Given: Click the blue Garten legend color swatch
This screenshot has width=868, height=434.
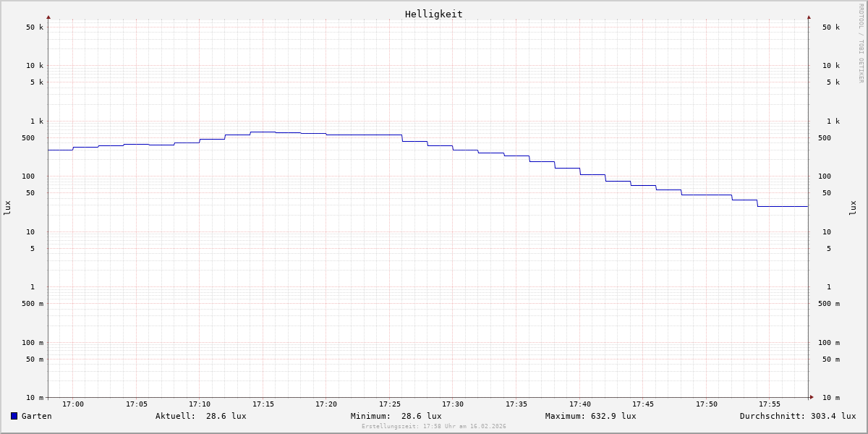Looking at the screenshot, I should click(14, 416).
